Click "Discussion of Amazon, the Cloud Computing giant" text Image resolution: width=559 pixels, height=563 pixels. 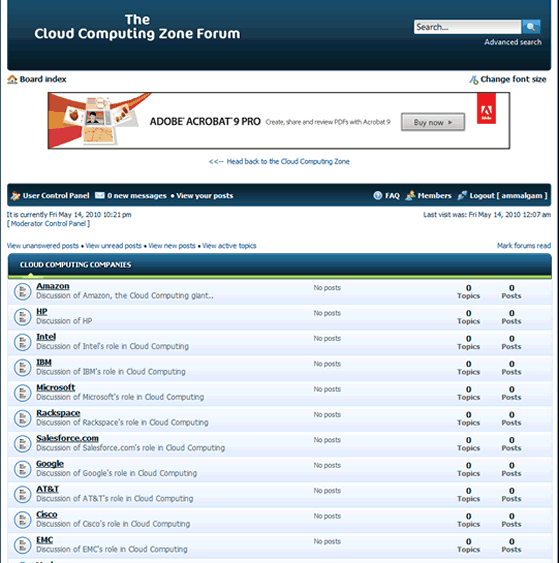125,296
